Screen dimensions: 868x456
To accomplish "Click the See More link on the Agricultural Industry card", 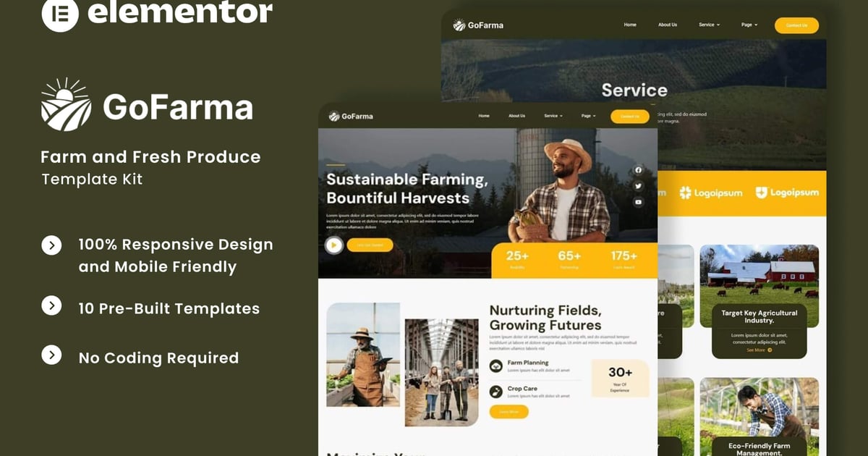I will [759, 350].
